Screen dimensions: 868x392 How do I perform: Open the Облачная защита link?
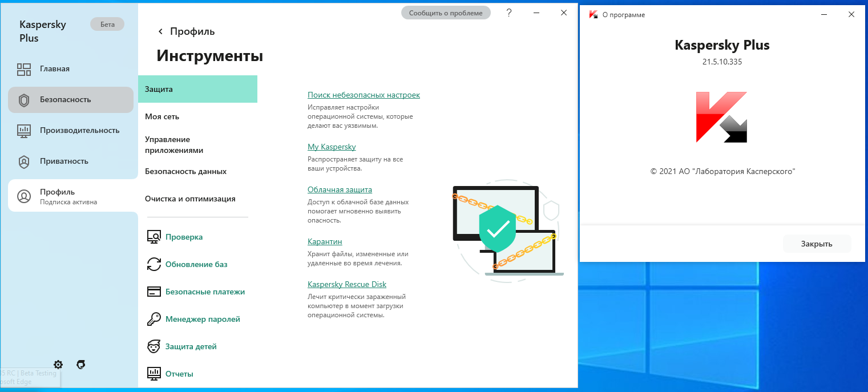[x=340, y=189]
